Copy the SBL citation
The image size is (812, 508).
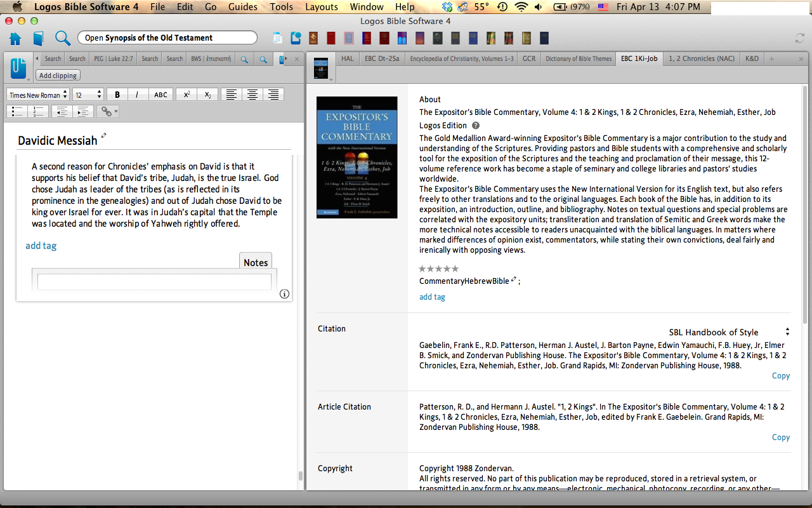click(x=780, y=376)
